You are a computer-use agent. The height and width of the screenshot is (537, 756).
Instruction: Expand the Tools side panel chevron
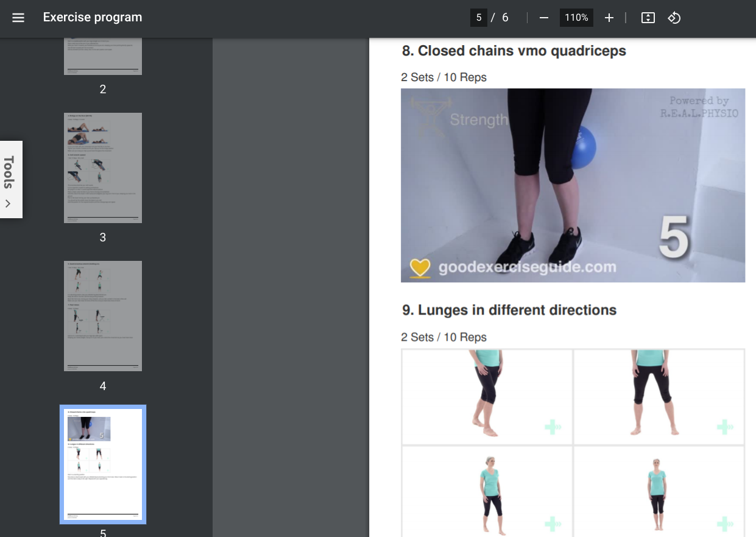pyautogui.click(x=9, y=203)
